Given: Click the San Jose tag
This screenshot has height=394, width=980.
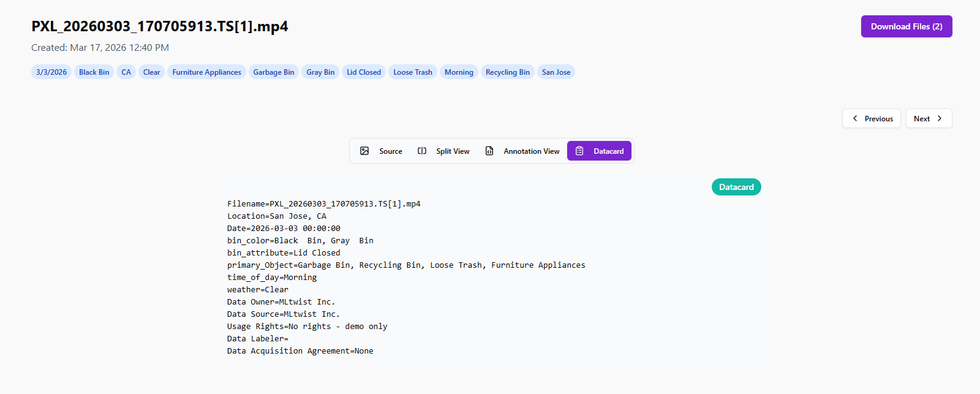Looking at the screenshot, I should (x=556, y=72).
